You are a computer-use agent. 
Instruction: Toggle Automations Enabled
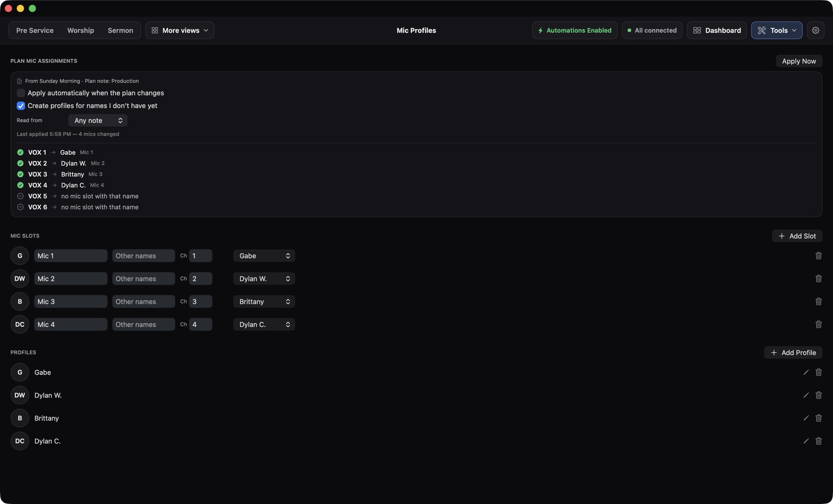click(574, 30)
